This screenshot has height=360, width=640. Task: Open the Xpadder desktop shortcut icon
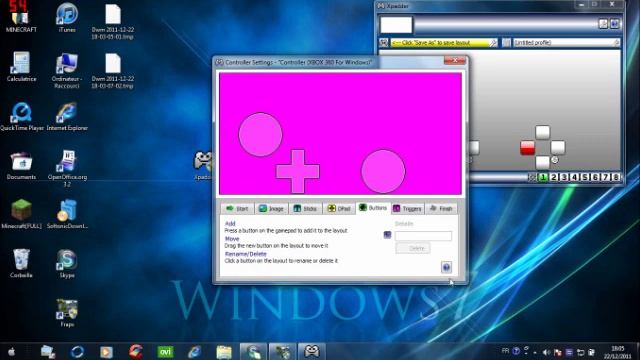(x=203, y=165)
